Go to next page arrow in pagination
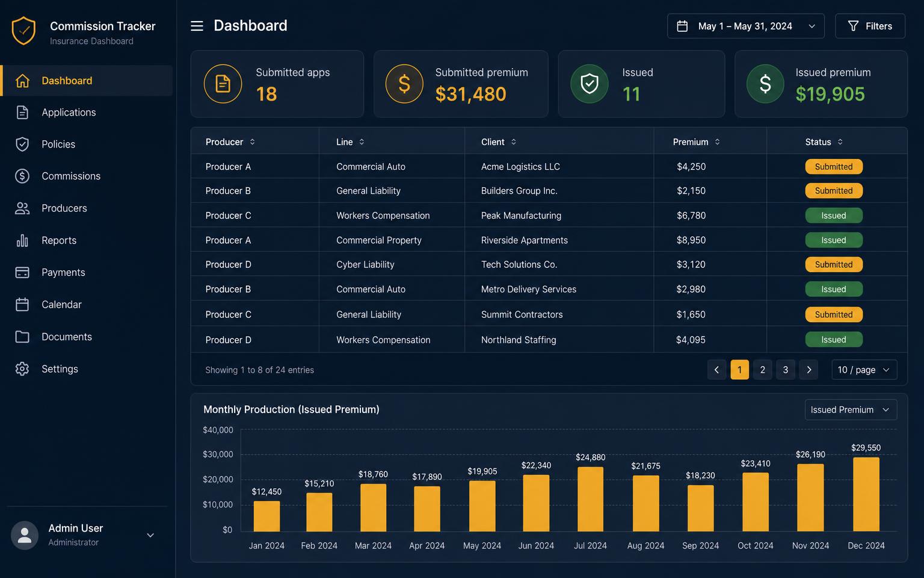Image resolution: width=924 pixels, height=578 pixels. click(x=808, y=370)
